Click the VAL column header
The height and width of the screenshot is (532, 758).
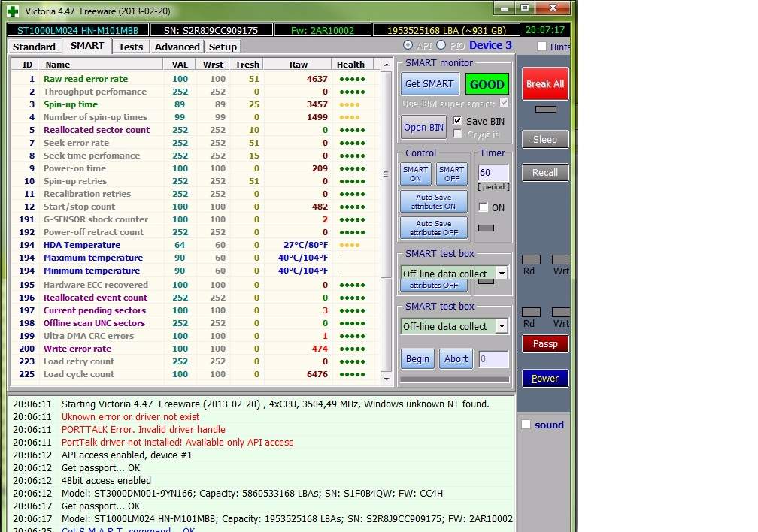(x=179, y=65)
